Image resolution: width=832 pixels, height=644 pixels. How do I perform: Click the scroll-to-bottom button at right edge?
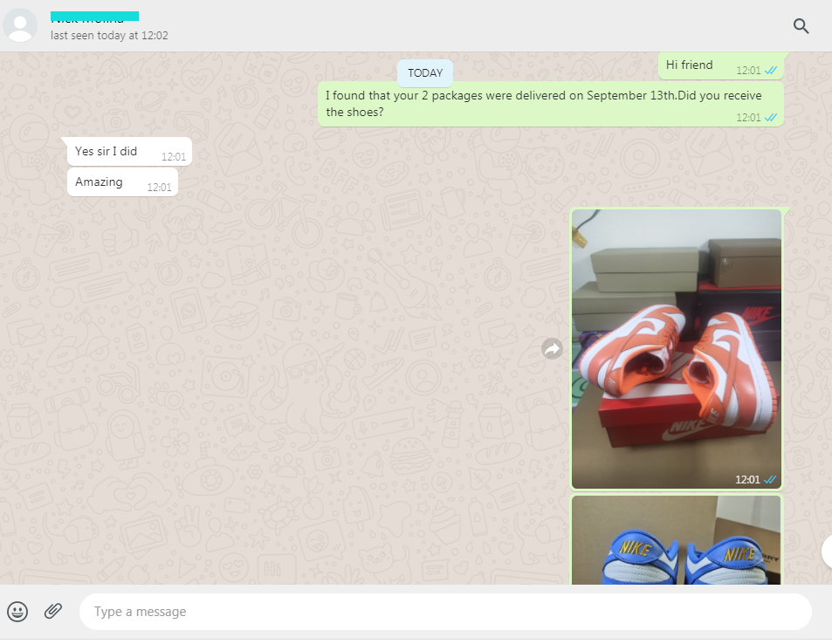click(826, 552)
